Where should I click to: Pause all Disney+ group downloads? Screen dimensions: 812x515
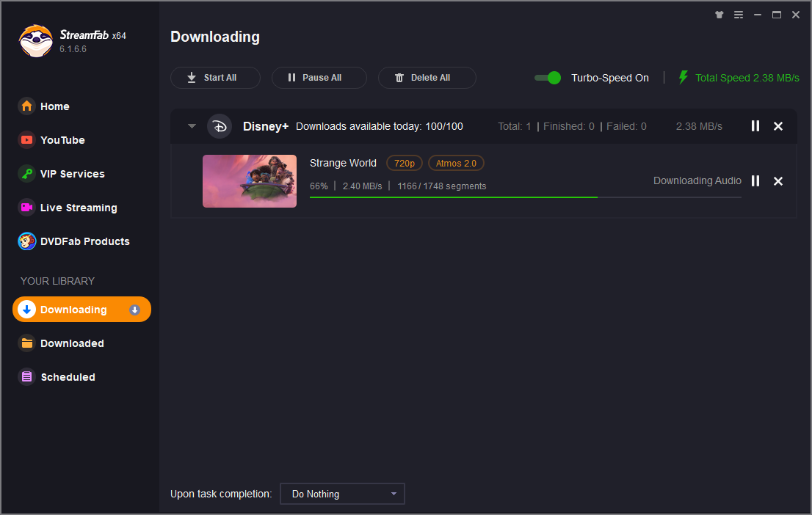point(755,125)
